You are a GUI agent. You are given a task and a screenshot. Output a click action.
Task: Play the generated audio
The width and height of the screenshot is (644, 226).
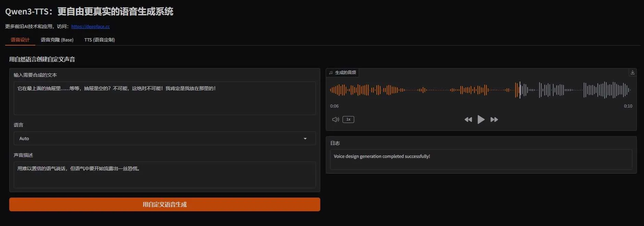481,120
